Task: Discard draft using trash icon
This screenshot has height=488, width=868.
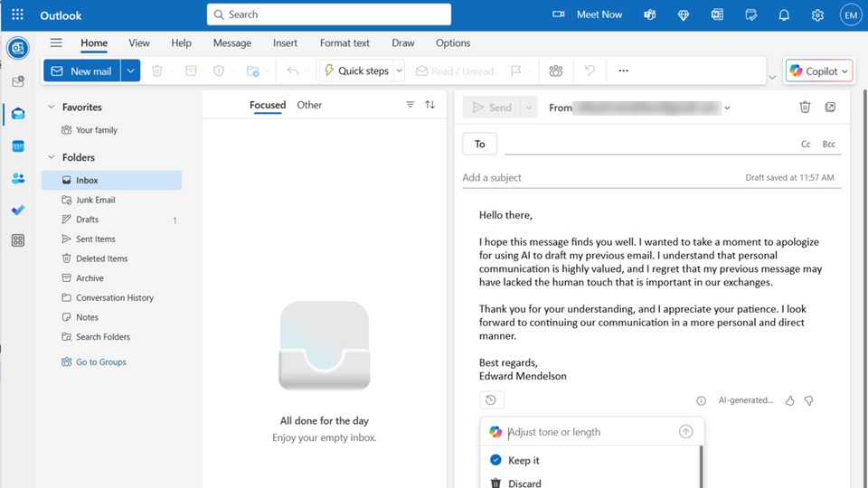Action: [805, 108]
